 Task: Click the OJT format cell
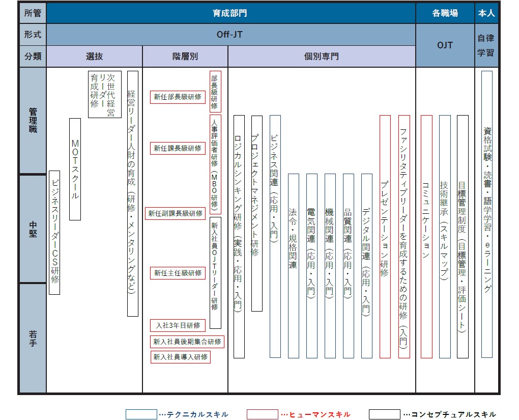445,45
